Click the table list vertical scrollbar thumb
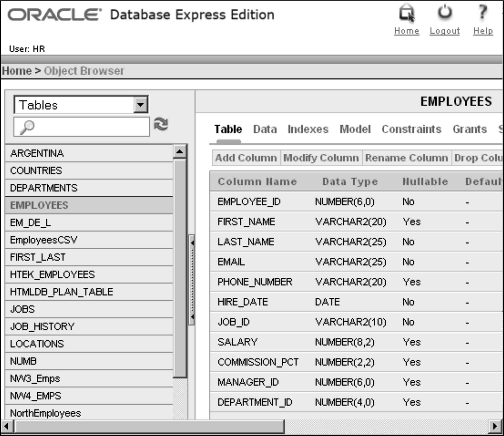 click(x=180, y=268)
